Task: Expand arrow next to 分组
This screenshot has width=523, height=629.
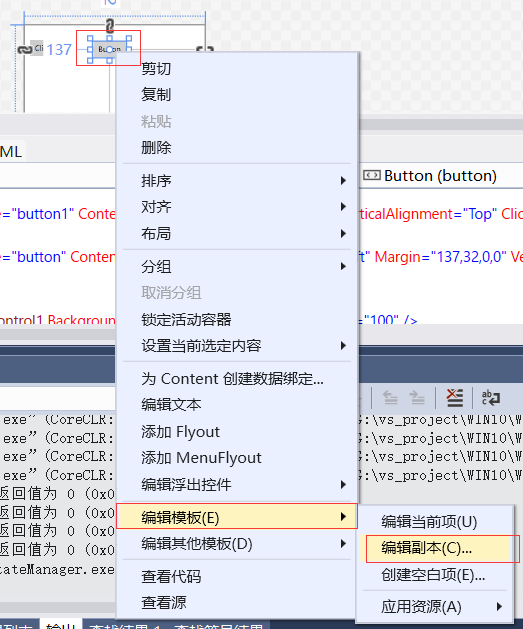Action: [x=343, y=266]
